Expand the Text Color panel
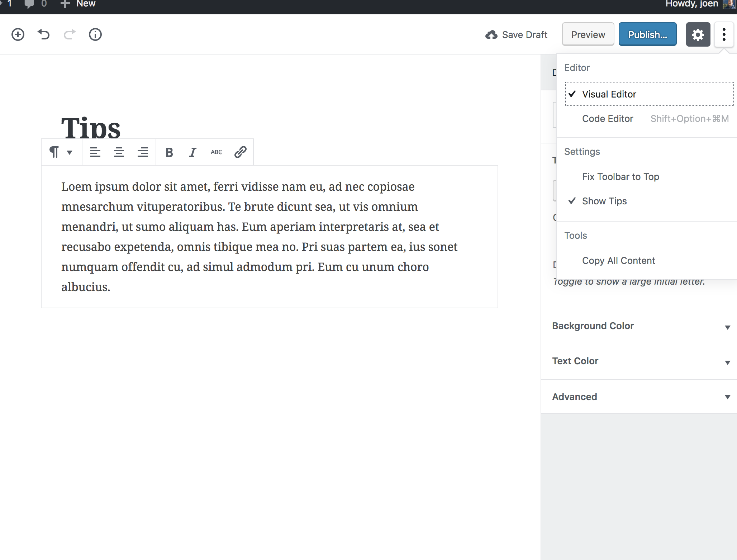The width and height of the screenshot is (737, 560). tap(639, 361)
